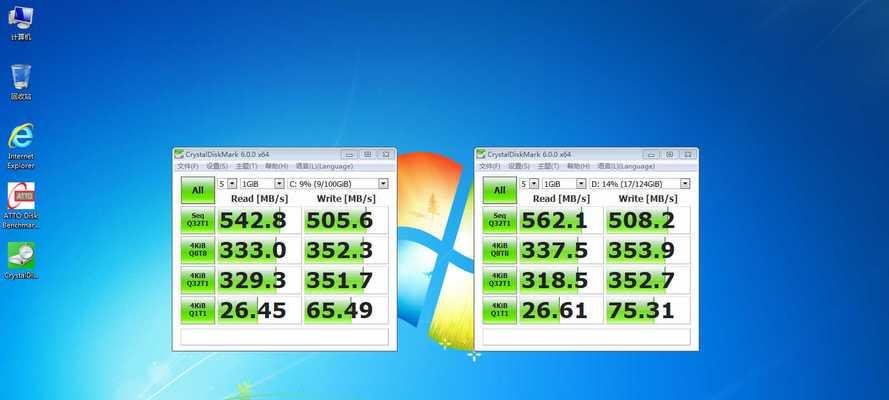Screen dimensions: 889x400
Task: Minimize the C: drive CrystalDiskMark window
Action: click(349, 154)
